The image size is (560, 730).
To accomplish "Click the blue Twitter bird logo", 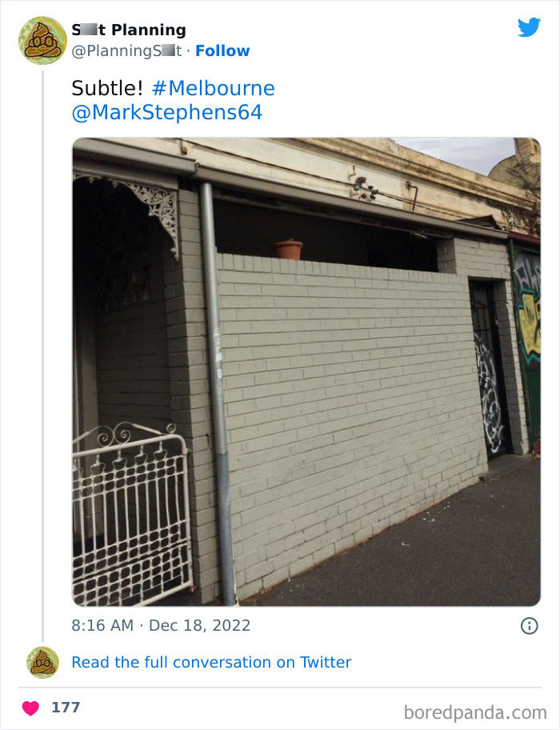I will click(530, 27).
